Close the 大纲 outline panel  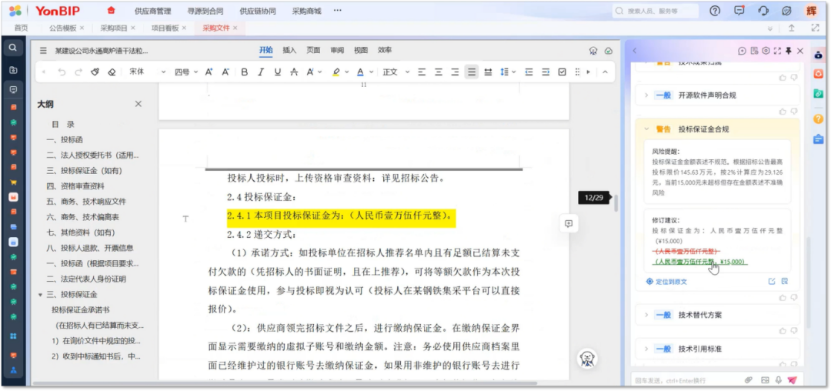138,104
